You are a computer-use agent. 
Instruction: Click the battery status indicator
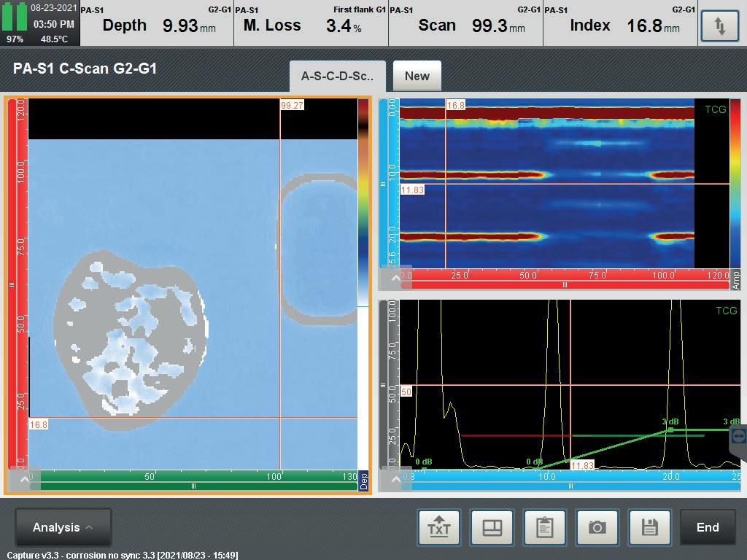tap(15, 17)
